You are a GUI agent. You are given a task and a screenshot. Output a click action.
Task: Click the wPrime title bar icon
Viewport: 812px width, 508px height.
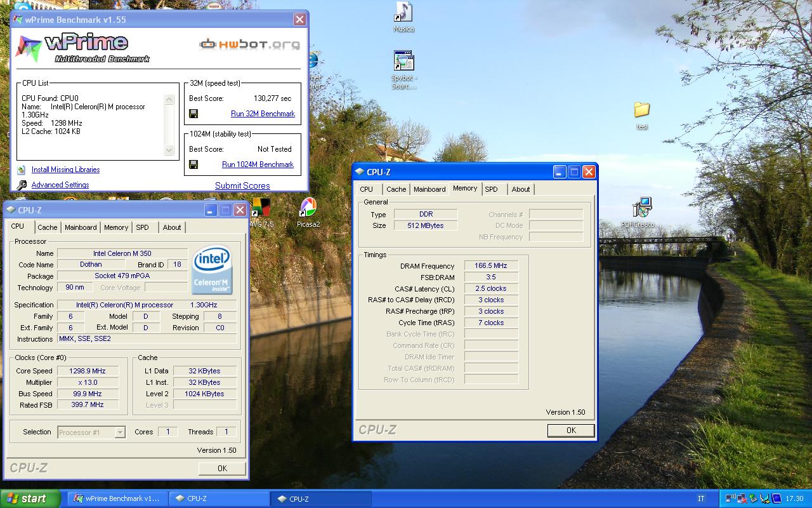18,20
